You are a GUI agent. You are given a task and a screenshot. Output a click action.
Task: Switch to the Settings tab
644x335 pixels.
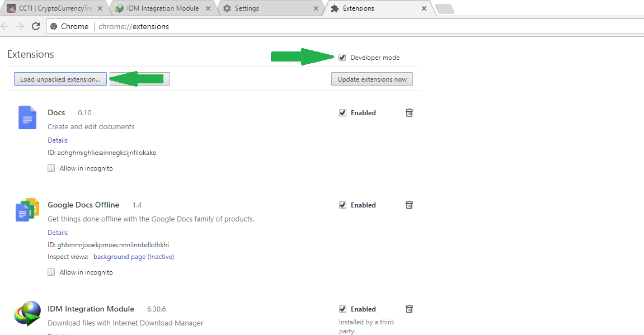(270, 8)
